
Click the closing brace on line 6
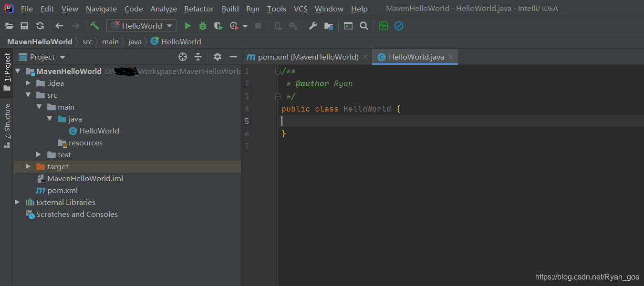(x=284, y=134)
